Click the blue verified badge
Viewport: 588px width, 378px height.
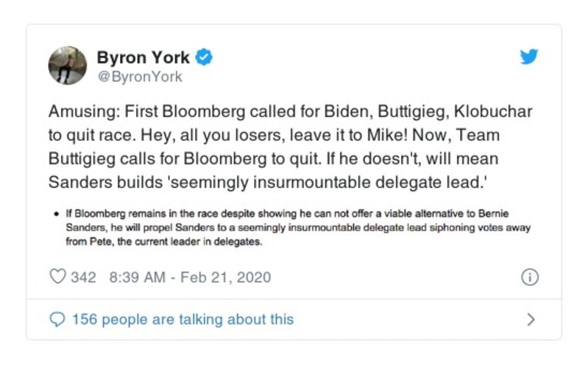204,57
